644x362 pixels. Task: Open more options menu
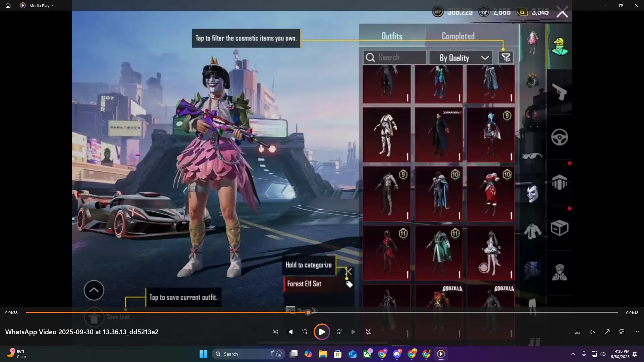pyautogui.click(x=637, y=332)
